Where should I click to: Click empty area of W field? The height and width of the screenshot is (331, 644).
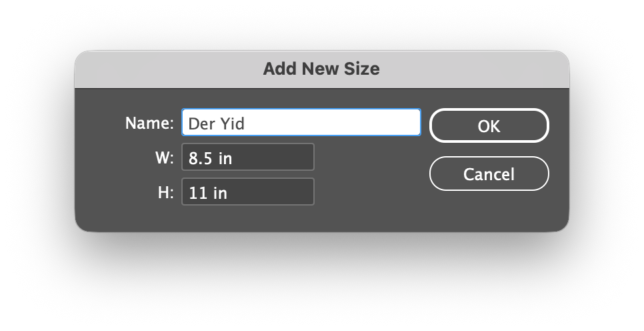(280, 157)
